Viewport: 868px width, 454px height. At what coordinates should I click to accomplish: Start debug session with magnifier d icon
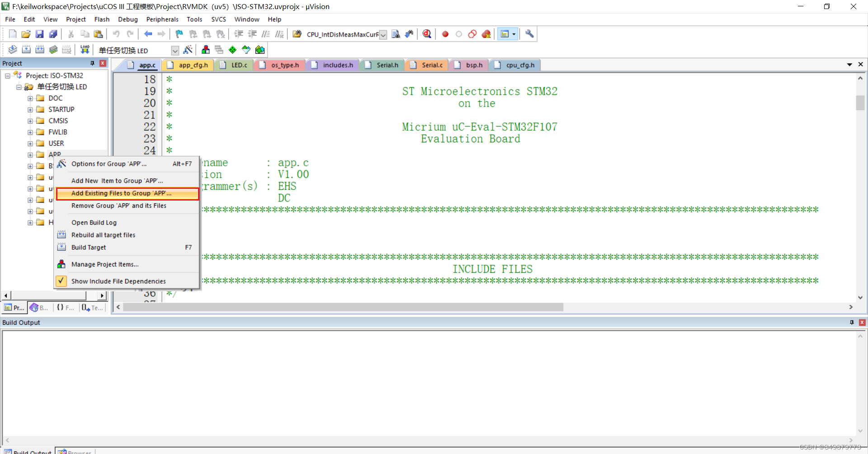click(x=427, y=34)
